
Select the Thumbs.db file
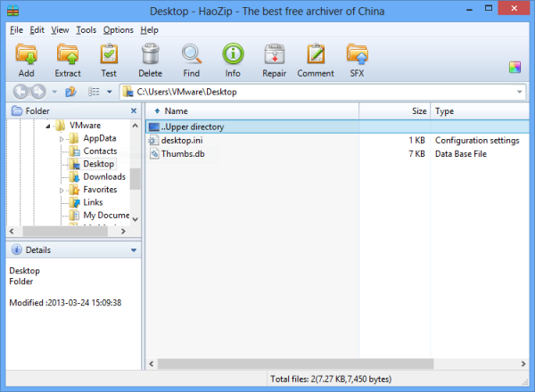point(183,154)
